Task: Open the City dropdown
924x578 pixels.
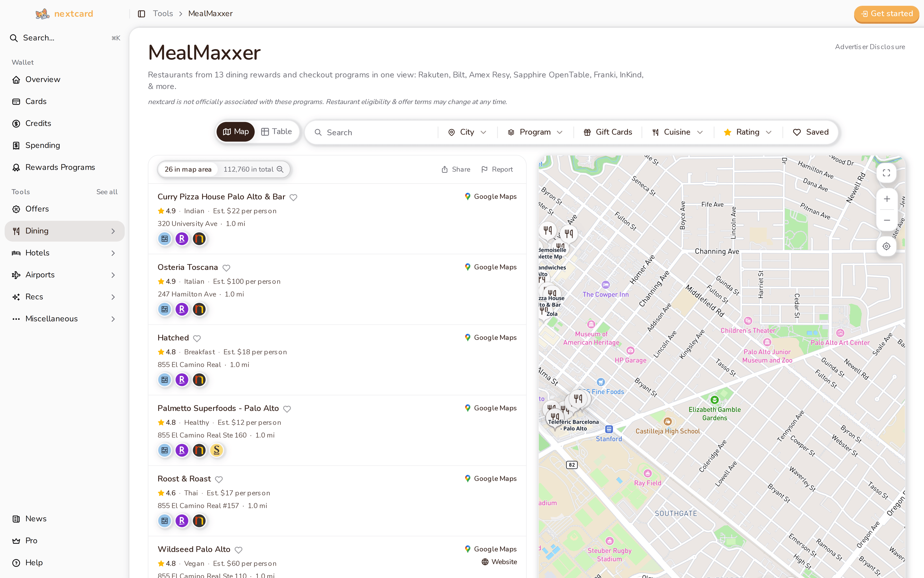Action: click(x=467, y=132)
